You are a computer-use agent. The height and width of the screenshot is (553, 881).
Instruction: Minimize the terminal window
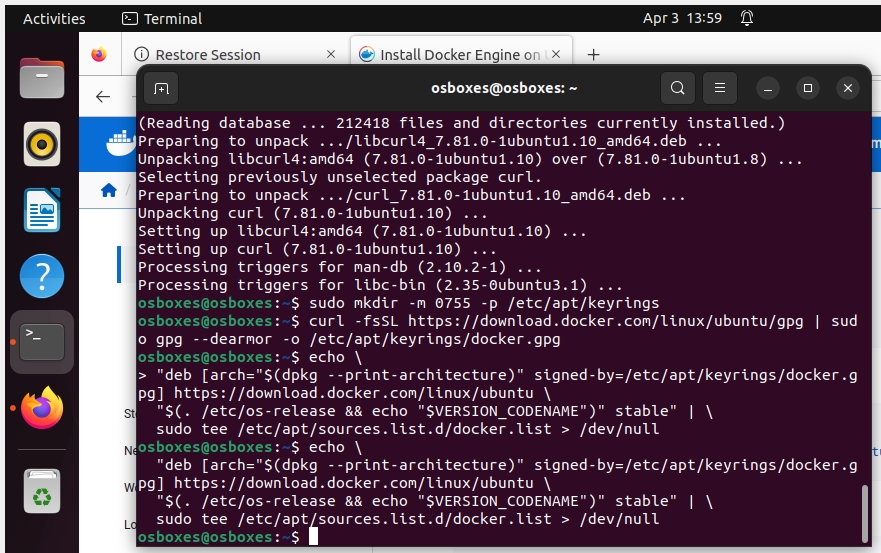point(768,88)
